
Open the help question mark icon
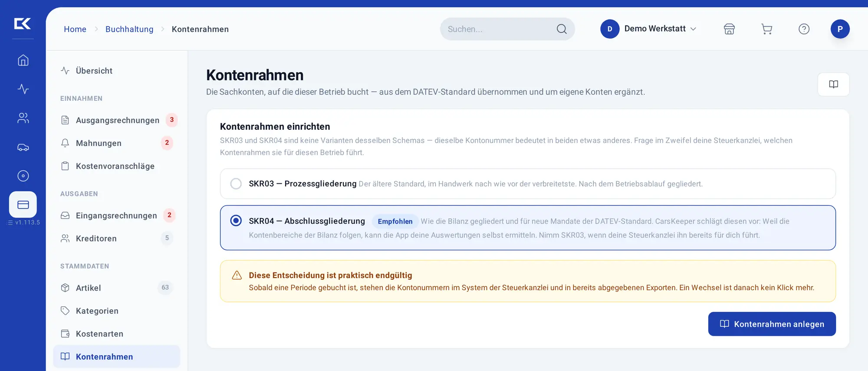(x=804, y=29)
